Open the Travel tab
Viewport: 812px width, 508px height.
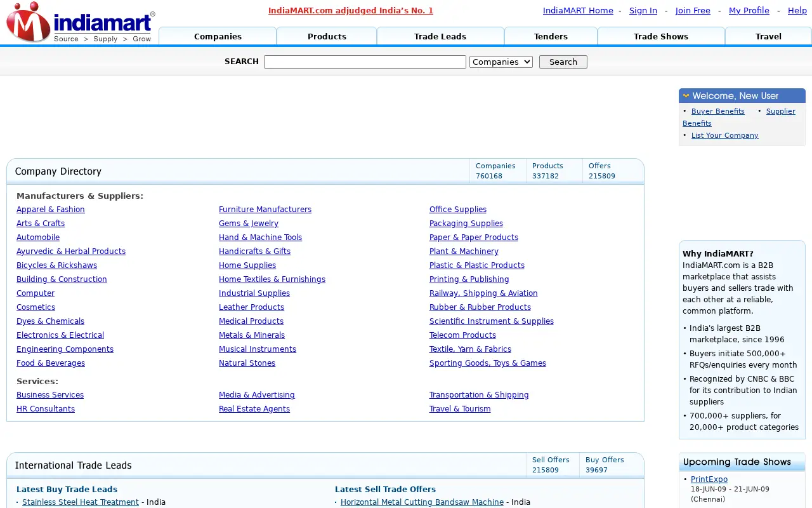point(768,36)
